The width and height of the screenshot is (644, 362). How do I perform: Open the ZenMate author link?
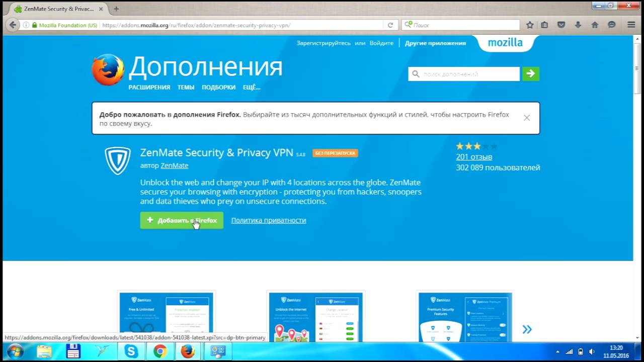(174, 165)
